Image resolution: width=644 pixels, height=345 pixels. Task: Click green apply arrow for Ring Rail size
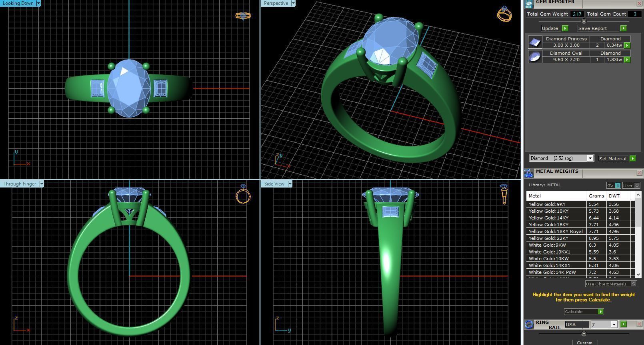[623, 324]
